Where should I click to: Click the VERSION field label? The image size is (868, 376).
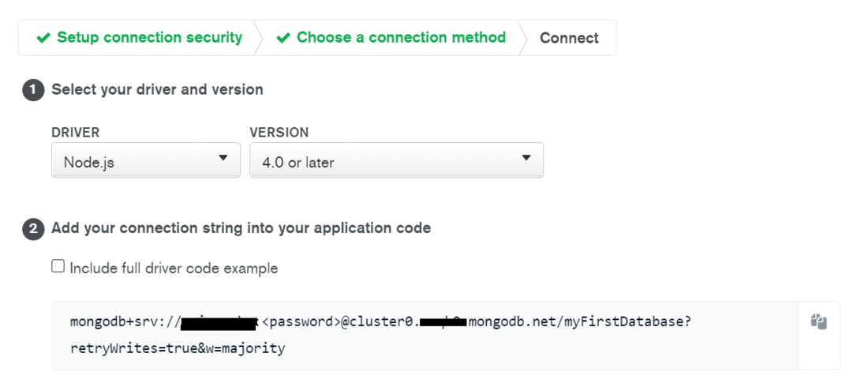(x=279, y=133)
